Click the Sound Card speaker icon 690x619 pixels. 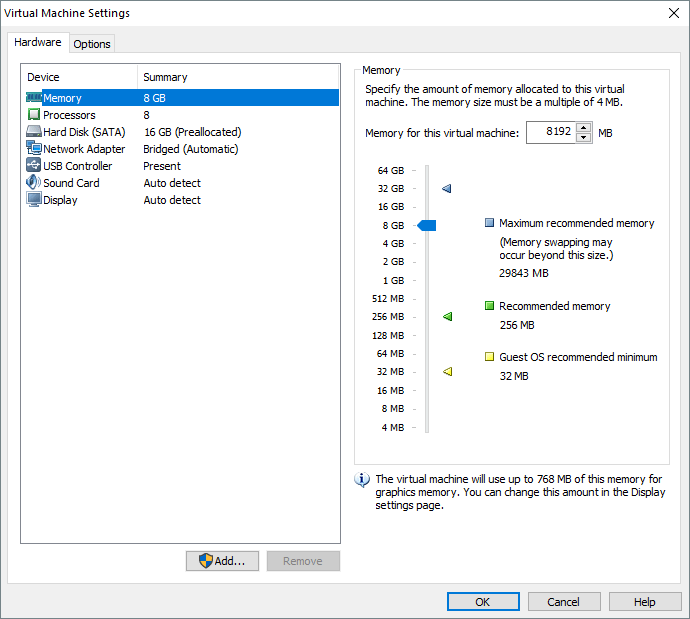tap(34, 183)
